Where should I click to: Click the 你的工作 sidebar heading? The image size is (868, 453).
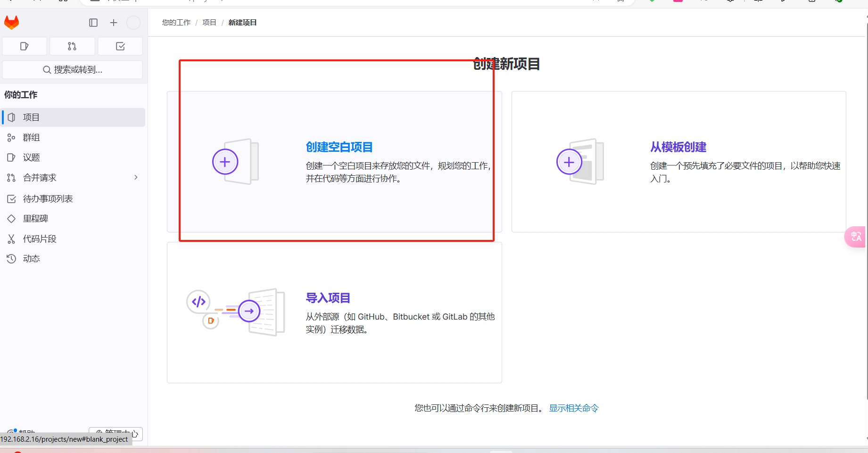[21, 95]
